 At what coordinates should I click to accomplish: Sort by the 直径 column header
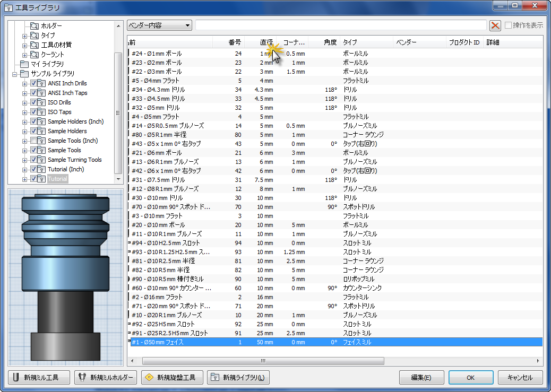[261, 42]
